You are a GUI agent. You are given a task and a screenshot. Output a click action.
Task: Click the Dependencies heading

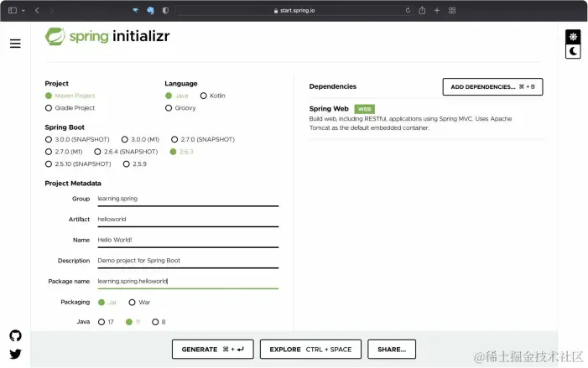(x=333, y=86)
